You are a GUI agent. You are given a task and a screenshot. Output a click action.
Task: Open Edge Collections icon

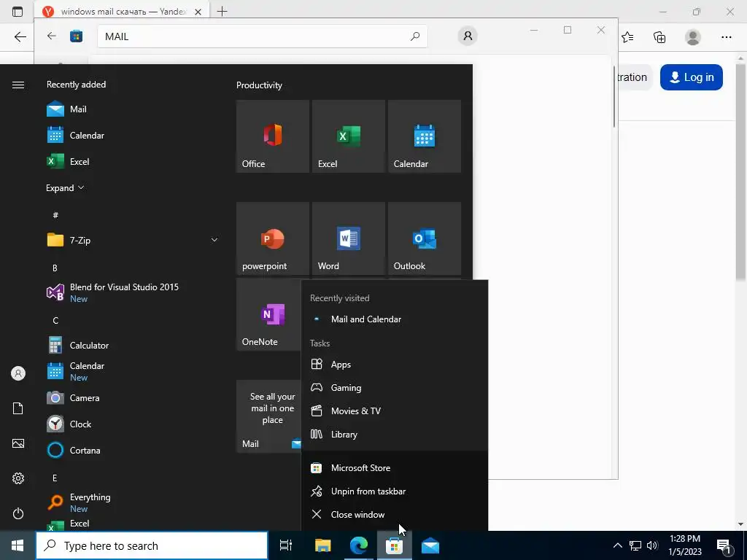click(x=659, y=37)
